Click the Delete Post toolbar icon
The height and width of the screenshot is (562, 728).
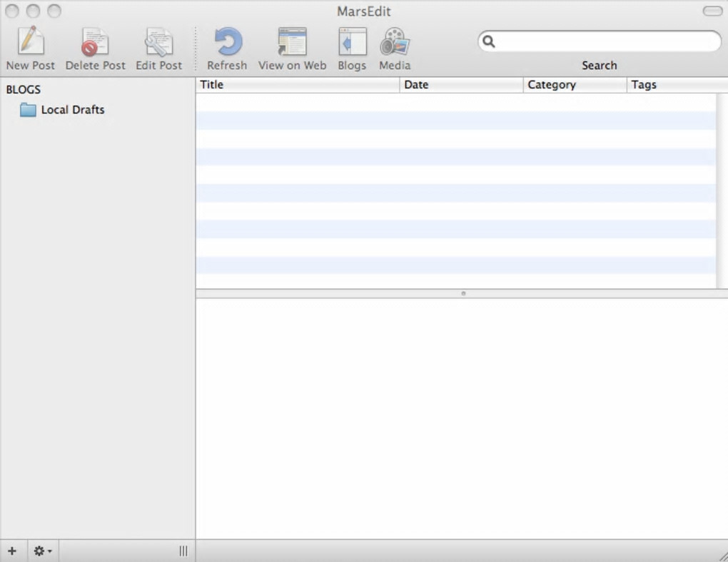[x=95, y=42]
